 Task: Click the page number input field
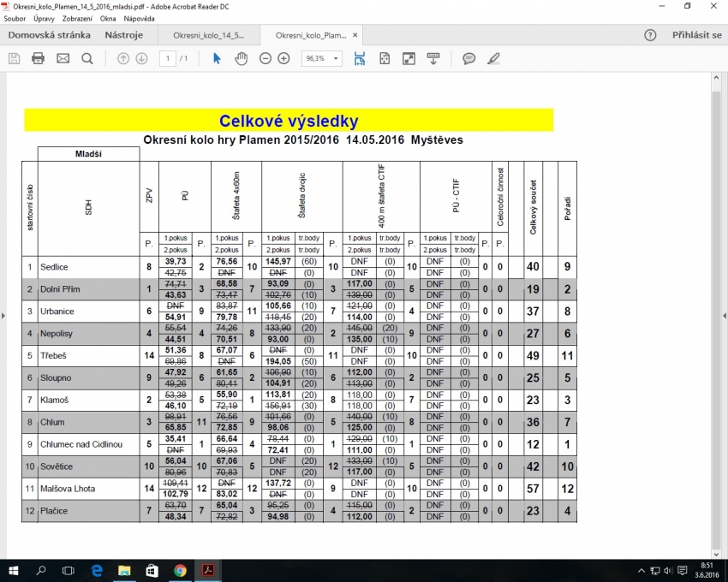(x=169, y=58)
